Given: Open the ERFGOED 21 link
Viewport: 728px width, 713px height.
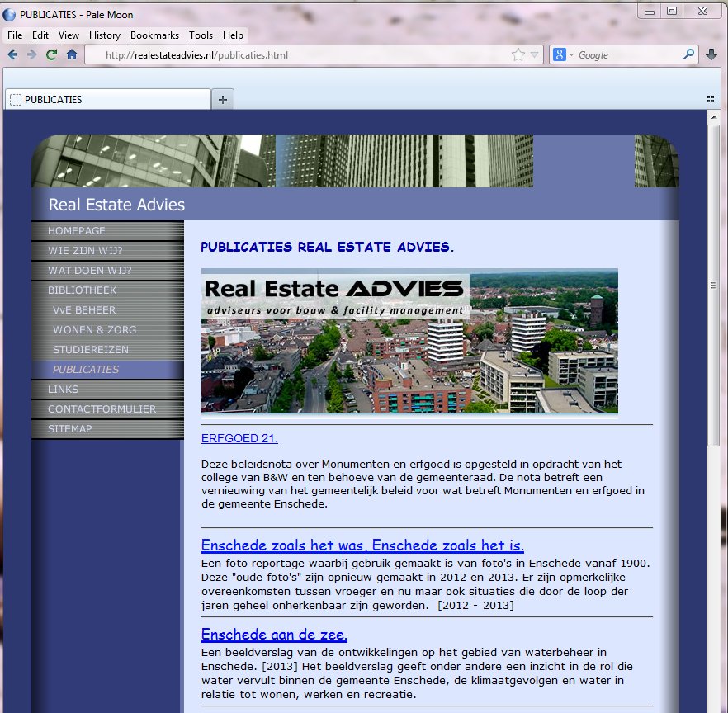Looking at the screenshot, I should click(x=239, y=438).
